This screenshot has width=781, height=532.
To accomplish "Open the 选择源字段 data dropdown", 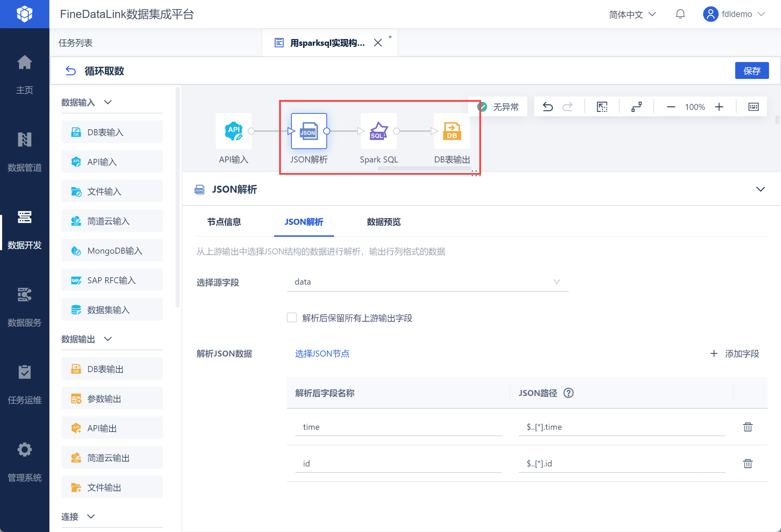I will coord(427,282).
